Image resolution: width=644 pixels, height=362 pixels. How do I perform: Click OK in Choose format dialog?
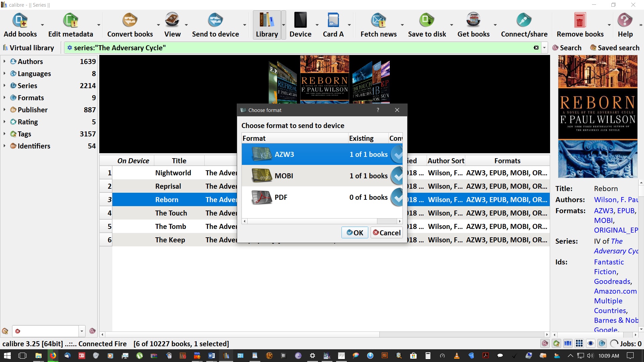point(355,233)
